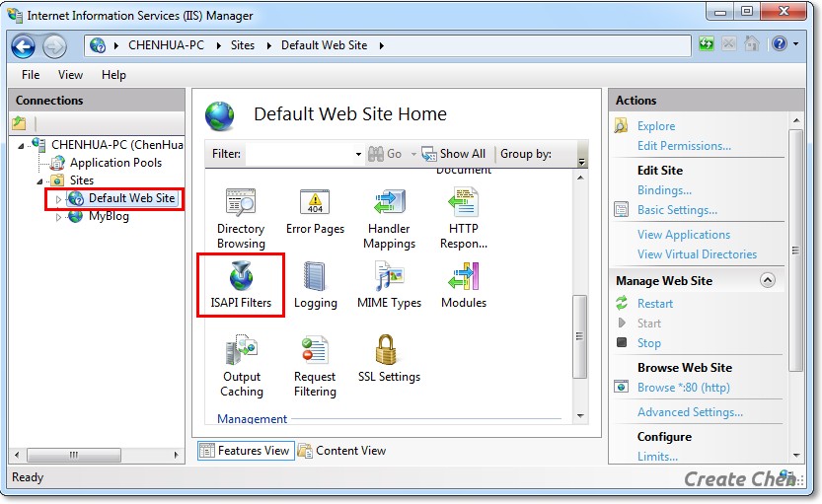Image resolution: width=822 pixels, height=504 pixels.
Task: Click the Stop link
Action: tap(649, 343)
